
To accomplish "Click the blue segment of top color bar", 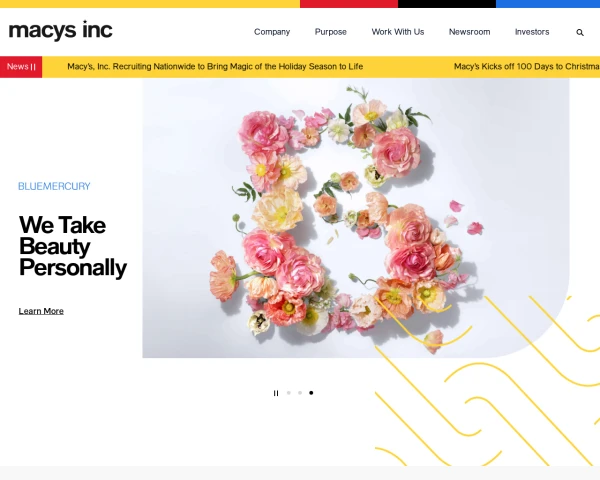I will pos(548,4).
